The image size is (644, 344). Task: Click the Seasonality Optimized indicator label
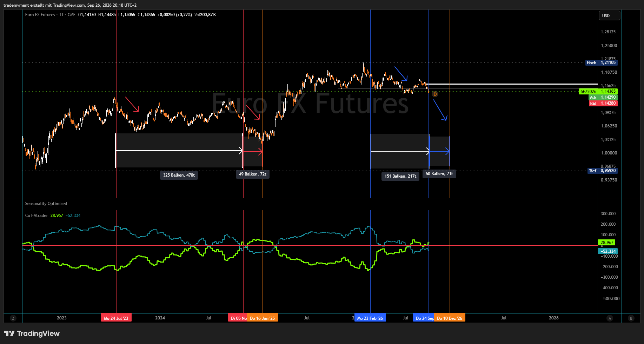tap(46, 204)
